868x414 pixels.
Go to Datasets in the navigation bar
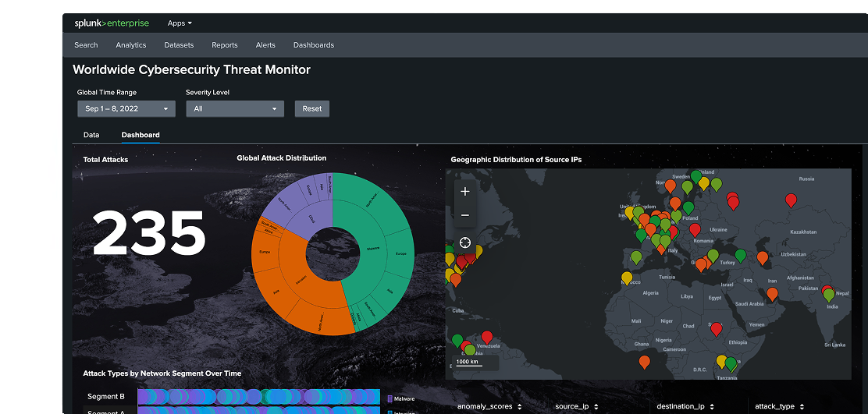179,45
